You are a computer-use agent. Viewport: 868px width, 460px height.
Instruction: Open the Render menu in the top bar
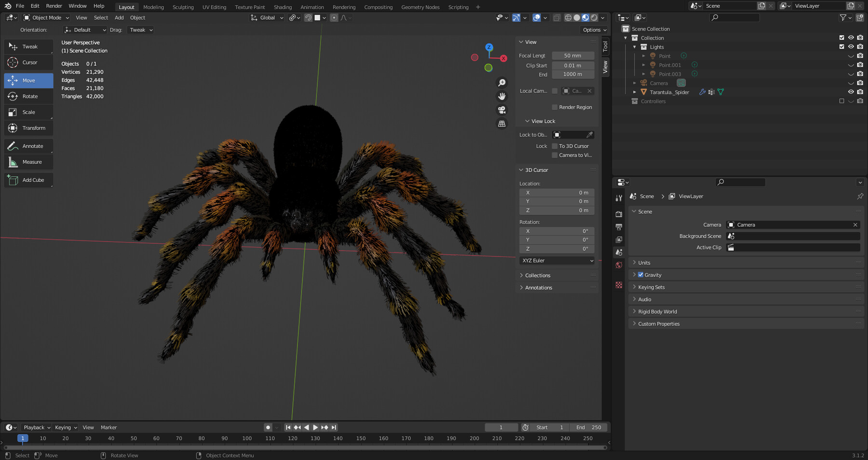tap(54, 6)
